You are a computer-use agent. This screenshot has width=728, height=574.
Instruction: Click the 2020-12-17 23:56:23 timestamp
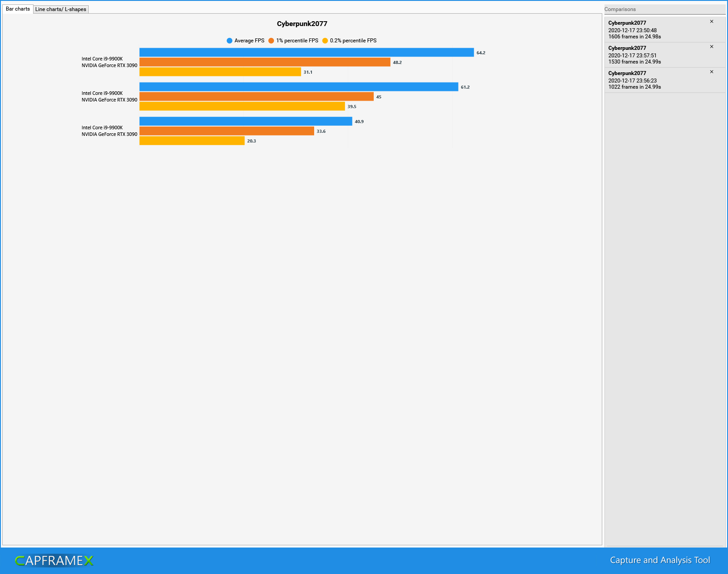pos(632,81)
